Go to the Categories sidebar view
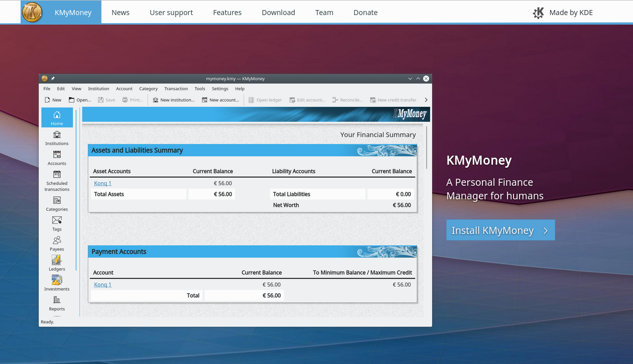Screen dimensions: 633x364 [x=57, y=204]
